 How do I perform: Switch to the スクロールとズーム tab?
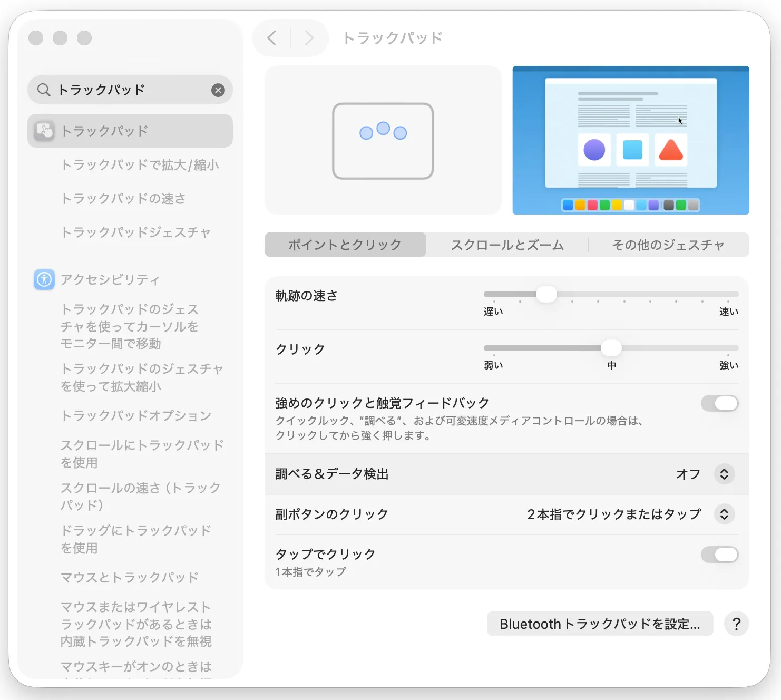point(506,245)
